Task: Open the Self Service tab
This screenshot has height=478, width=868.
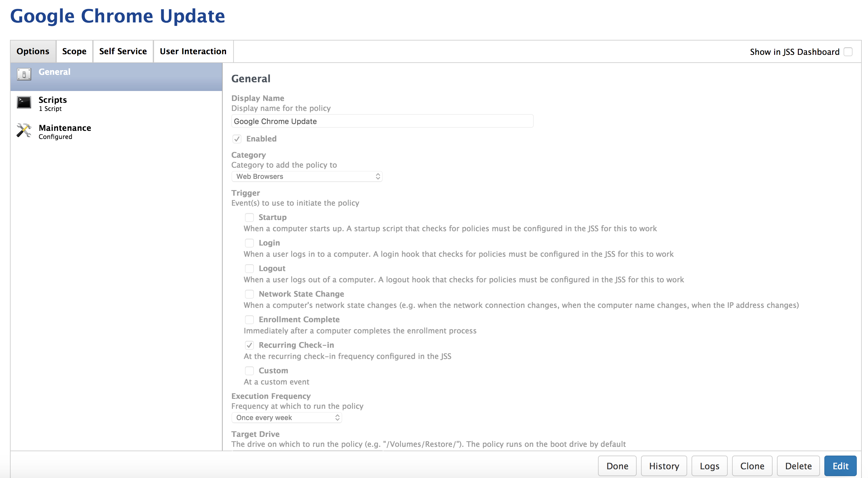Action: [x=123, y=51]
